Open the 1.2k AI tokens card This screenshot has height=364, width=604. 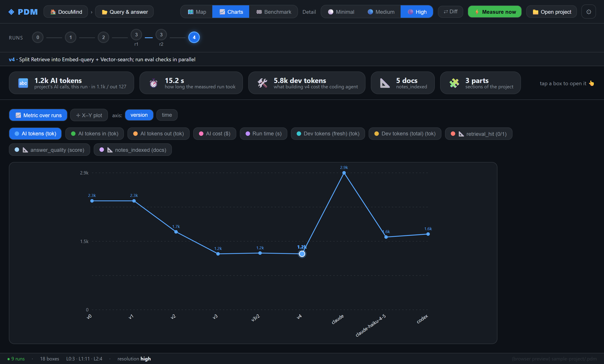[x=71, y=83]
